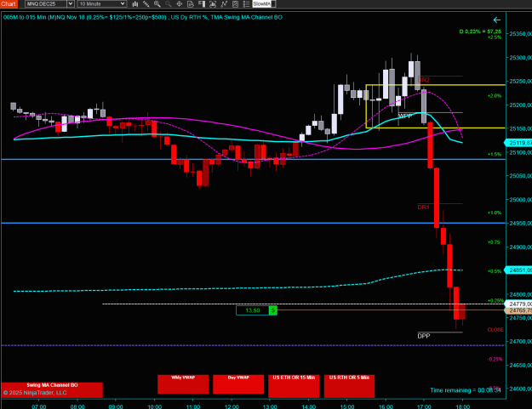532x409 pixels.
Task: Click the 24765 tan price marker
Action: pos(519,310)
